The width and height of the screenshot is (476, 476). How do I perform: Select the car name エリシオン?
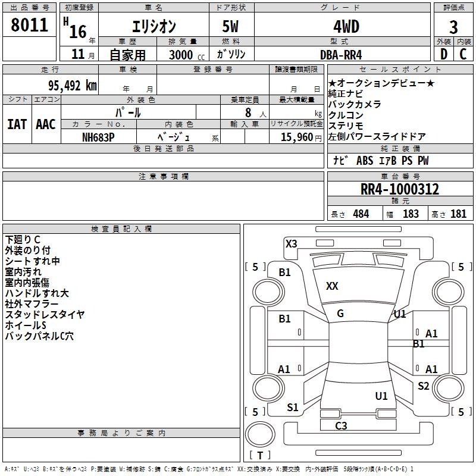click(152, 27)
